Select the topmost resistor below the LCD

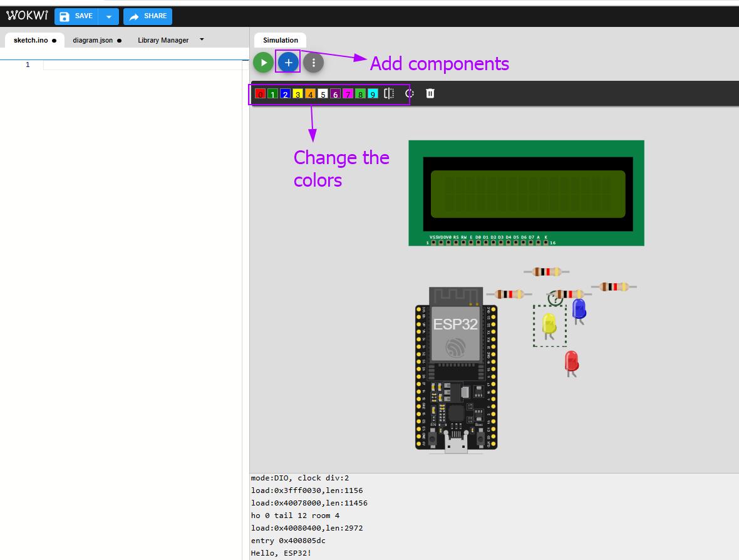pyautogui.click(x=546, y=271)
